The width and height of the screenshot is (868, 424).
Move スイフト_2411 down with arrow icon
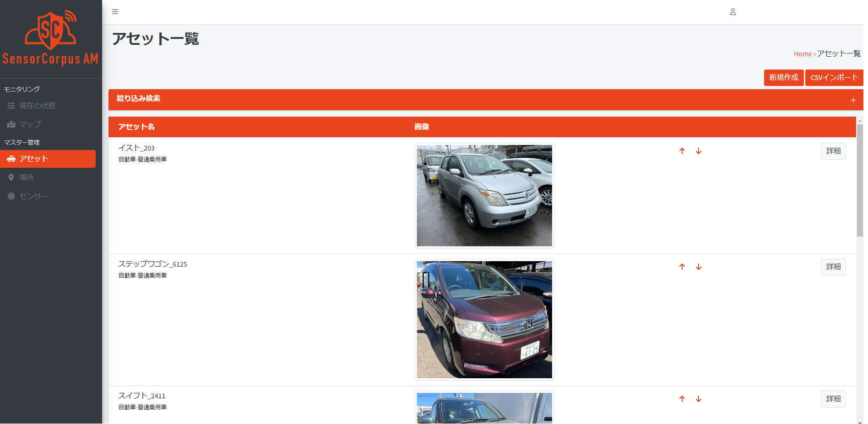698,399
